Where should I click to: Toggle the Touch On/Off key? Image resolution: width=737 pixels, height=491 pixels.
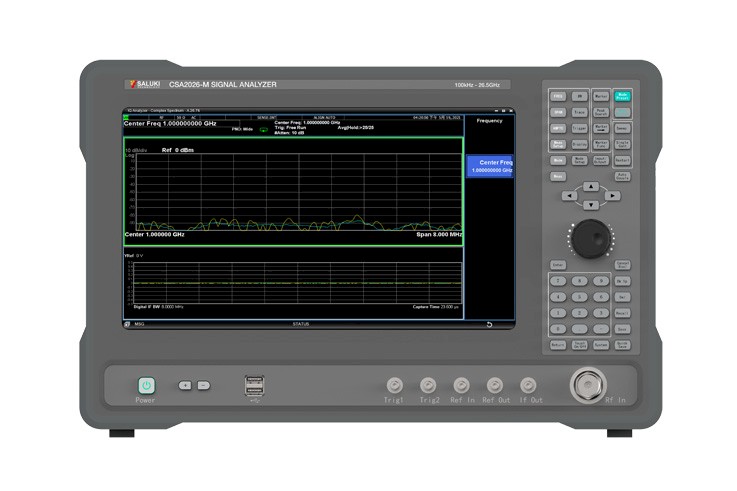click(580, 345)
